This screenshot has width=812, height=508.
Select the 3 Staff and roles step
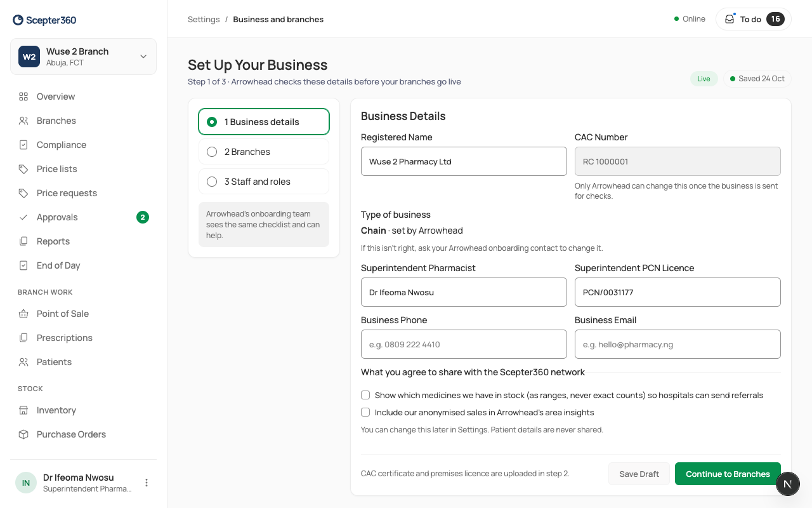(264, 182)
